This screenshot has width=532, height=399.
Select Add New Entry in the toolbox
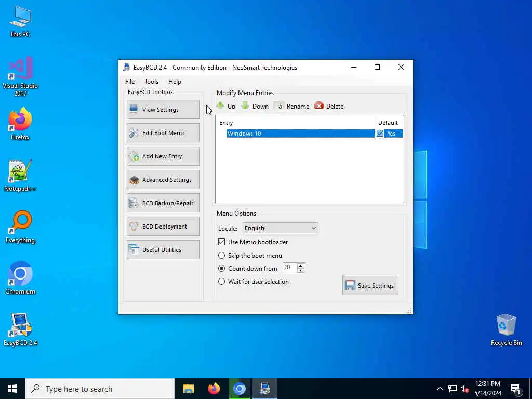[x=163, y=156]
